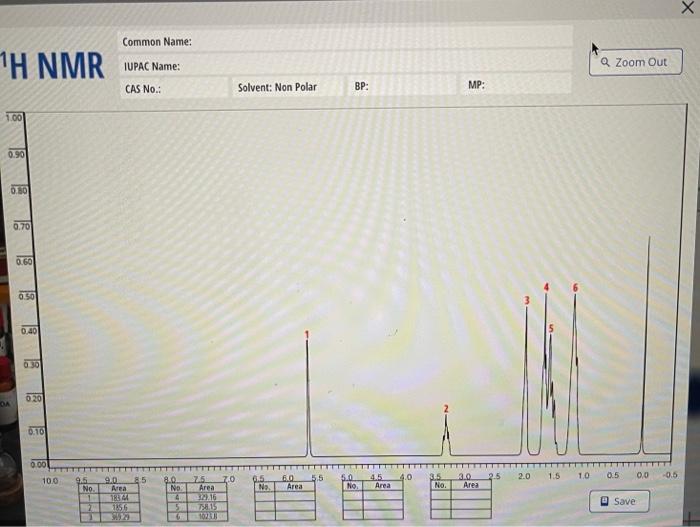Select red peak label 3 on spectrum
The image size is (700, 527).
(527, 300)
